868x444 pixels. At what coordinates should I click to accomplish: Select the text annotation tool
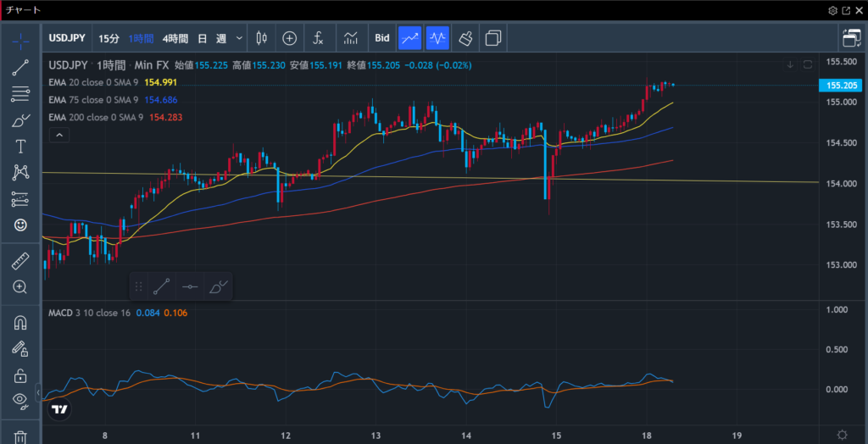20,147
